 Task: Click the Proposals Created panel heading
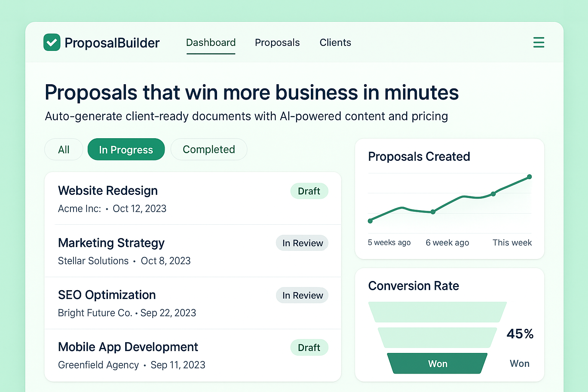419,157
